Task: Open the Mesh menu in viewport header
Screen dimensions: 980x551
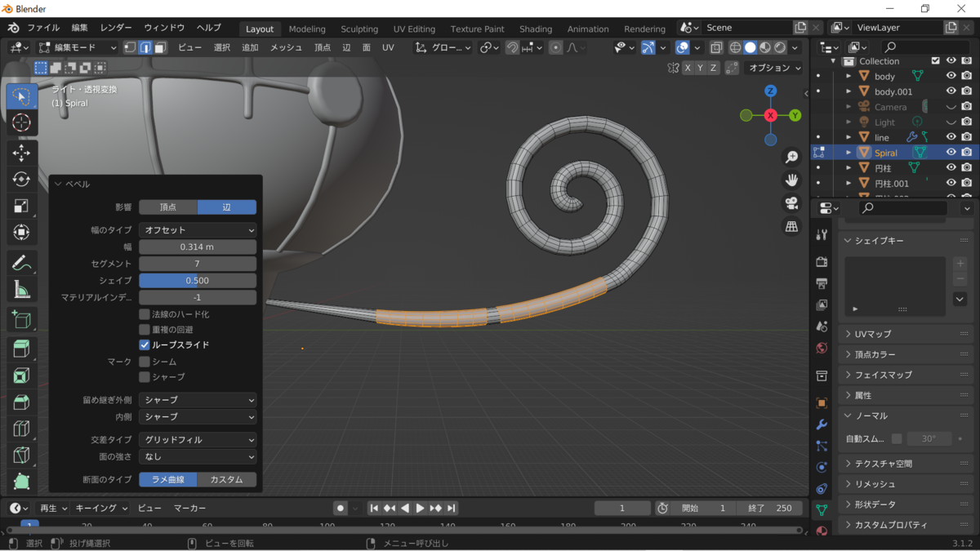Action: click(x=286, y=47)
